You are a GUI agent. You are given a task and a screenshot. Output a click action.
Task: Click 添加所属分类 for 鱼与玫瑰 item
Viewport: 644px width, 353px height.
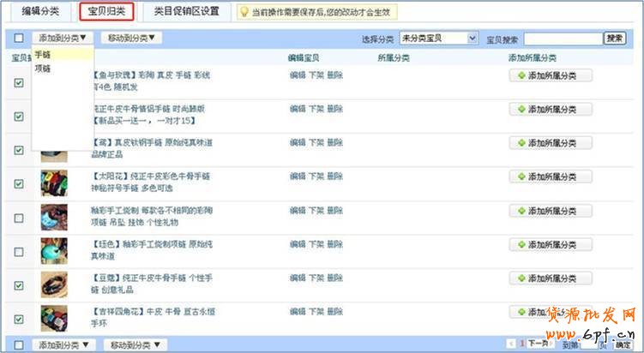pos(551,75)
